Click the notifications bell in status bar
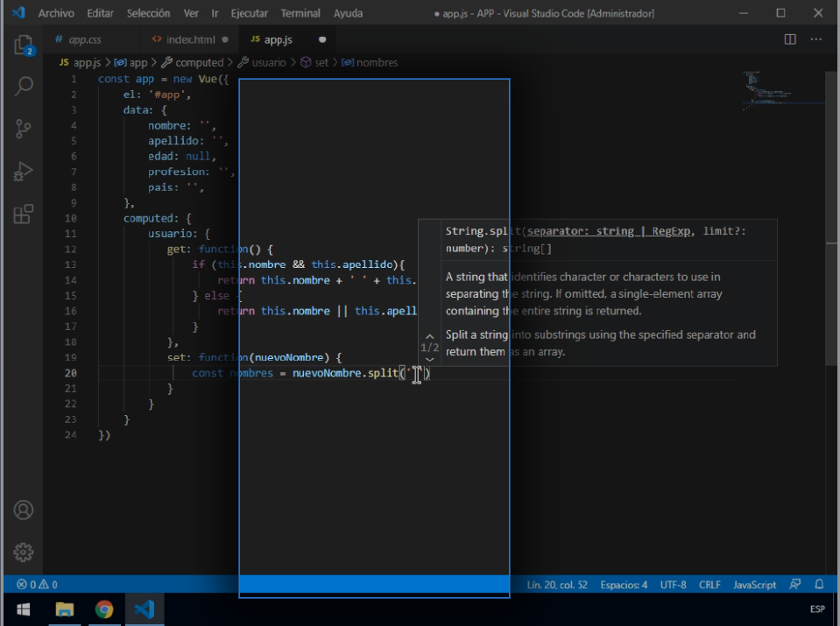840x626 pixels. tap(819, 584)
